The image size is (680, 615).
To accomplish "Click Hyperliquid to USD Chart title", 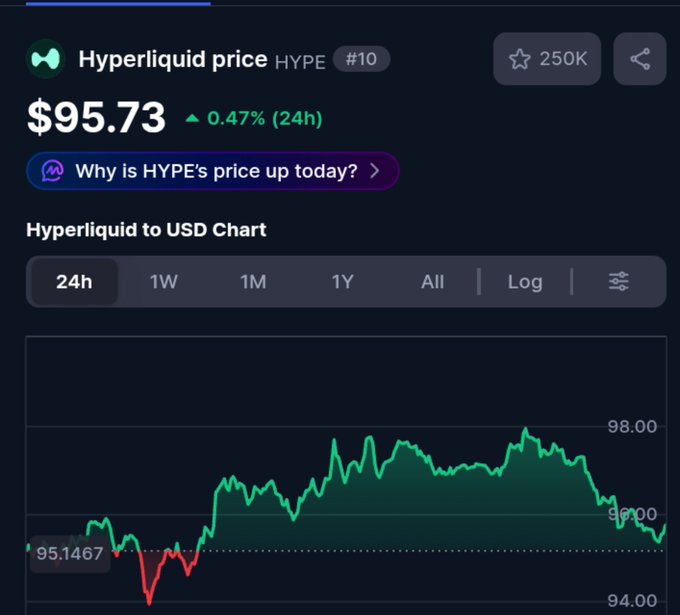I will coord(146,230).
